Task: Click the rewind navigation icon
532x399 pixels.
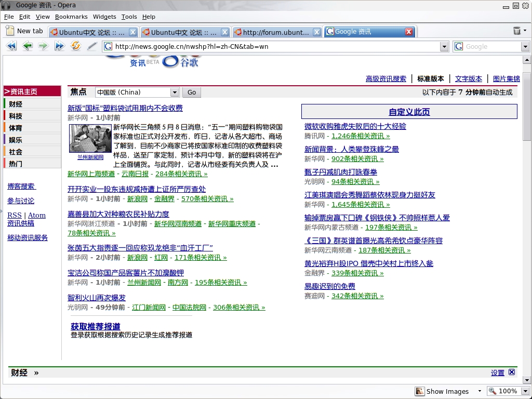Action: tap(11, 46)
